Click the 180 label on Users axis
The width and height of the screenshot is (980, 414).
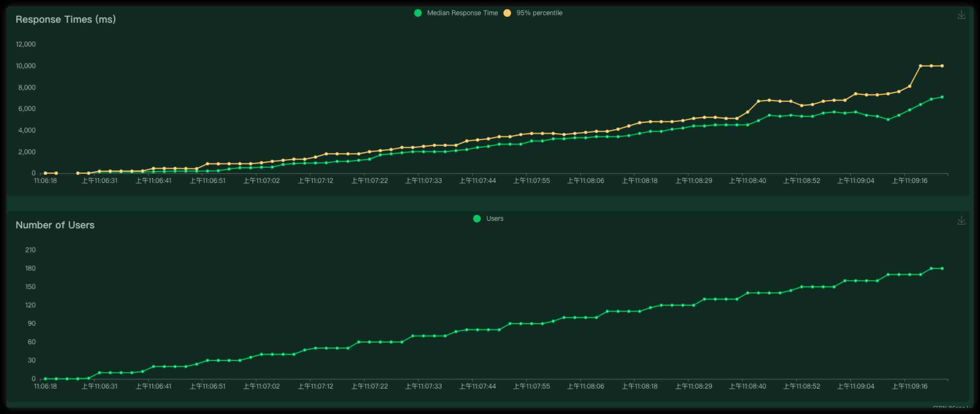pyautogui.click(x=30, y=268)
